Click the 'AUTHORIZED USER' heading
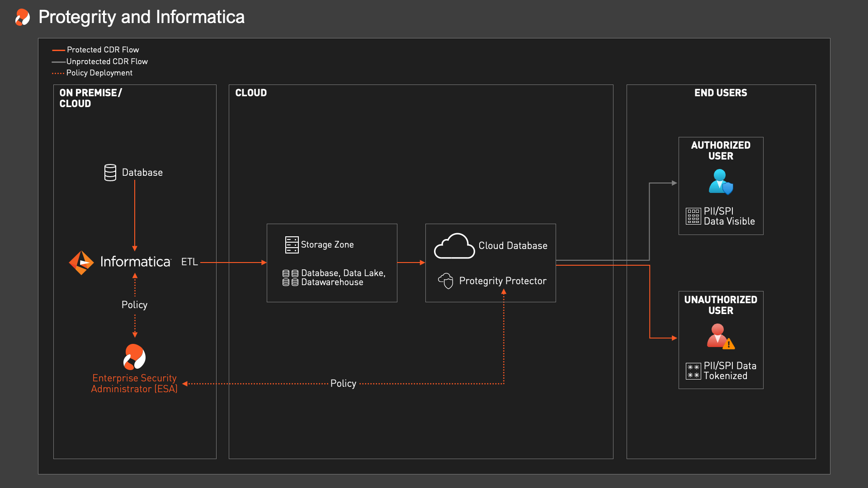The image size is (868, 488). pyautogui.click(x=721, y=150)
